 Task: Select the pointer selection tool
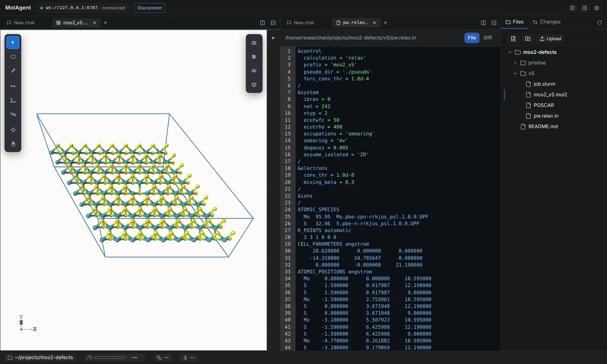coord(13,42)
